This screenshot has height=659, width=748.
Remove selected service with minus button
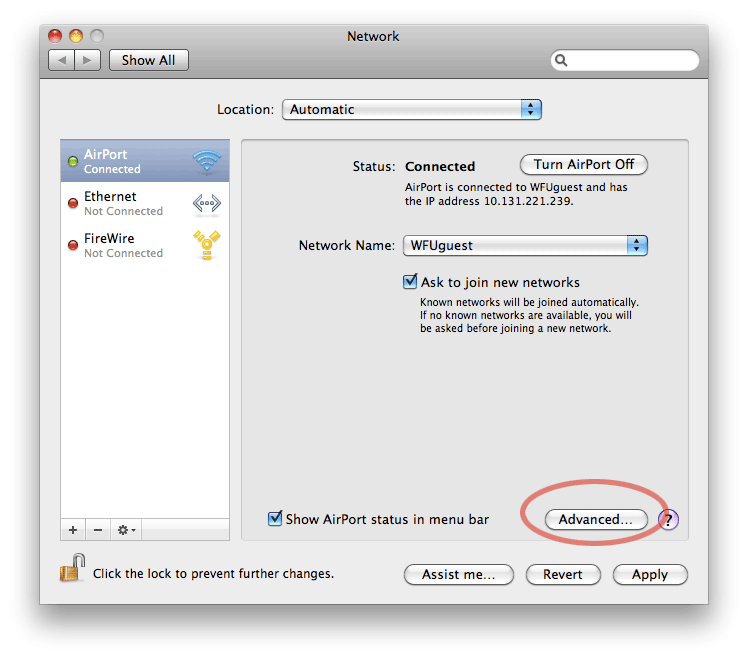click(98, 530)
